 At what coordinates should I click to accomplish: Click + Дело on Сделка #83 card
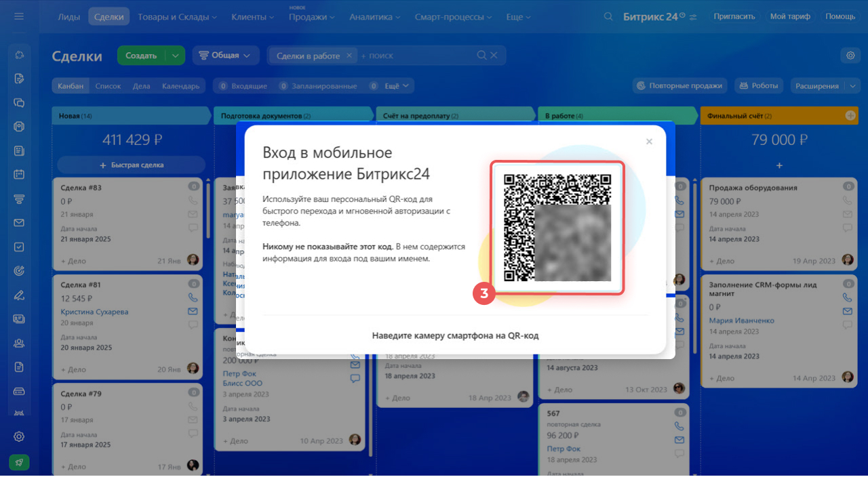tap(73, 260)
